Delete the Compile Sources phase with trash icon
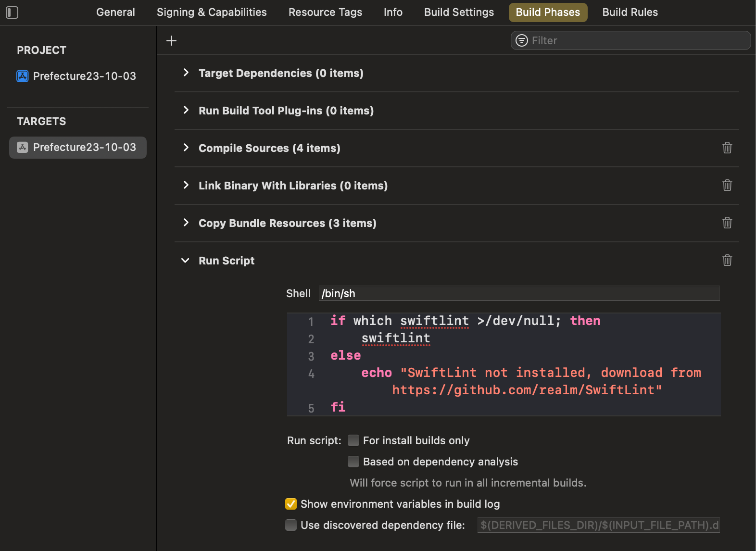The width and height of the screenshot is (756, 551). (727, 148)
